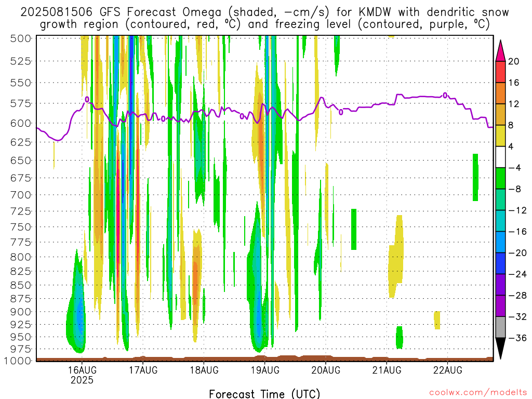
Task: Click the purple colorbar segment between -28 and -32
Action: coord(500,306)
